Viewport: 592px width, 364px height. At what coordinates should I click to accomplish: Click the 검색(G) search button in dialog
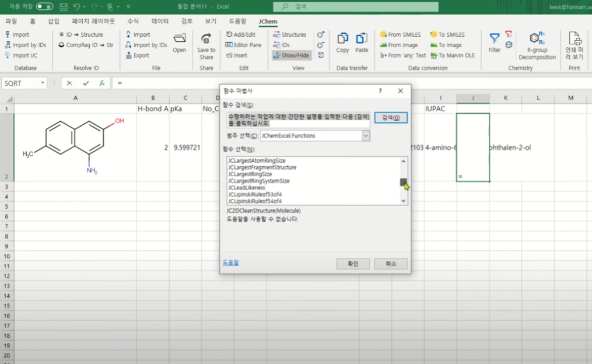click(x=391, y=118)
